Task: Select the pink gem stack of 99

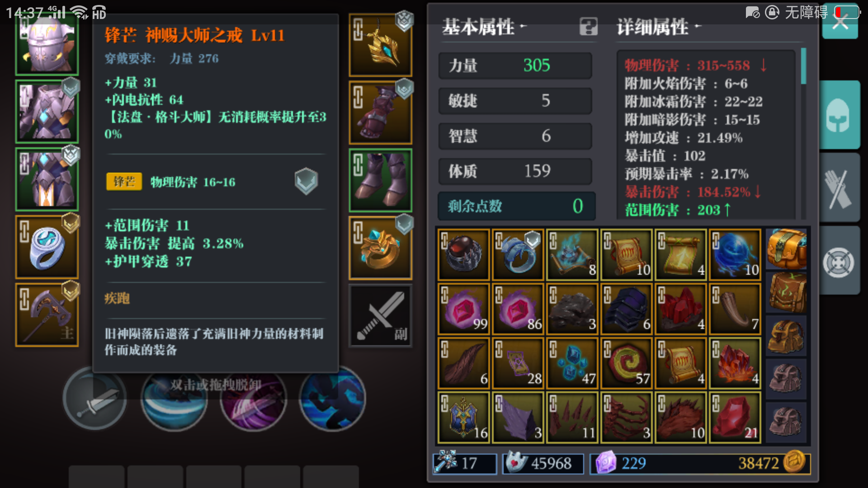Action: click(x=464, y=309)
